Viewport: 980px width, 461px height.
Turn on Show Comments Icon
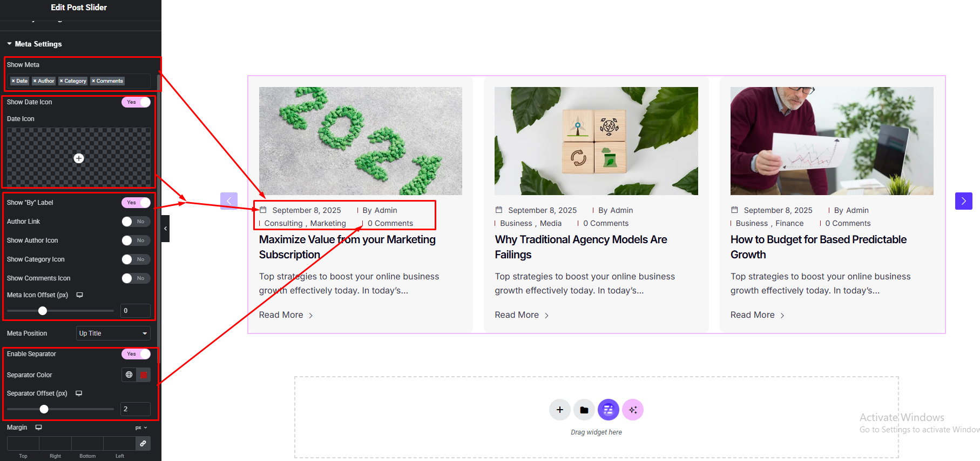point(136,278)
